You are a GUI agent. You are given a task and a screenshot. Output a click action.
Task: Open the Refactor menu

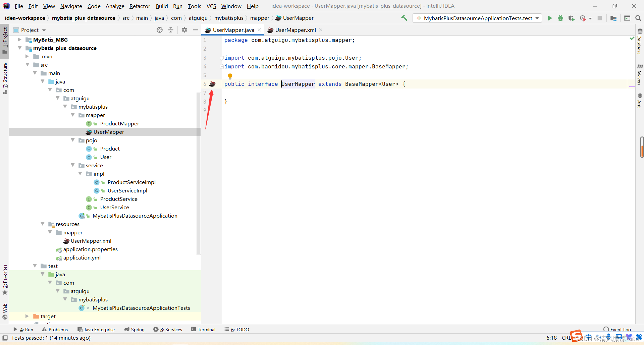coord(140,6)
